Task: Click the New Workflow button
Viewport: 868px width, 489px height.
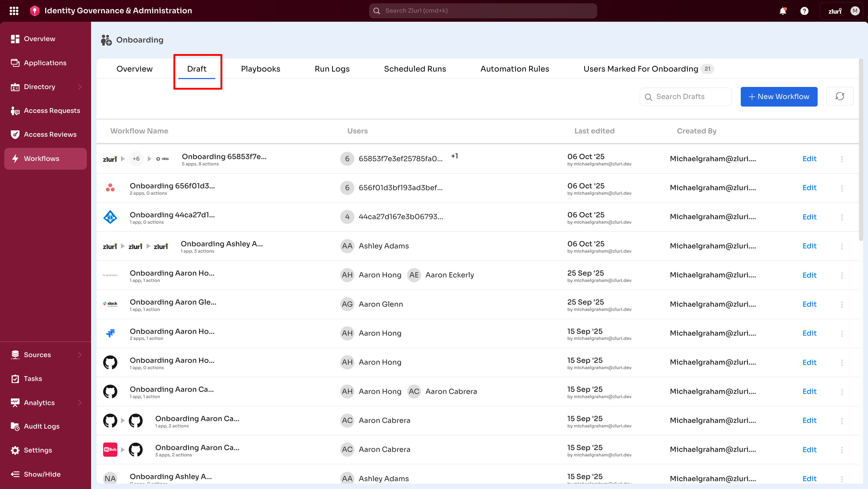Action: [x=779, y=97]
